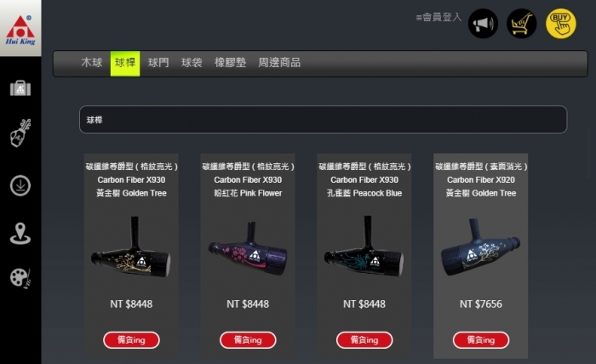596x364 pixels.
Task: Switch to the 木球 tab
Action: click(92, 63)
